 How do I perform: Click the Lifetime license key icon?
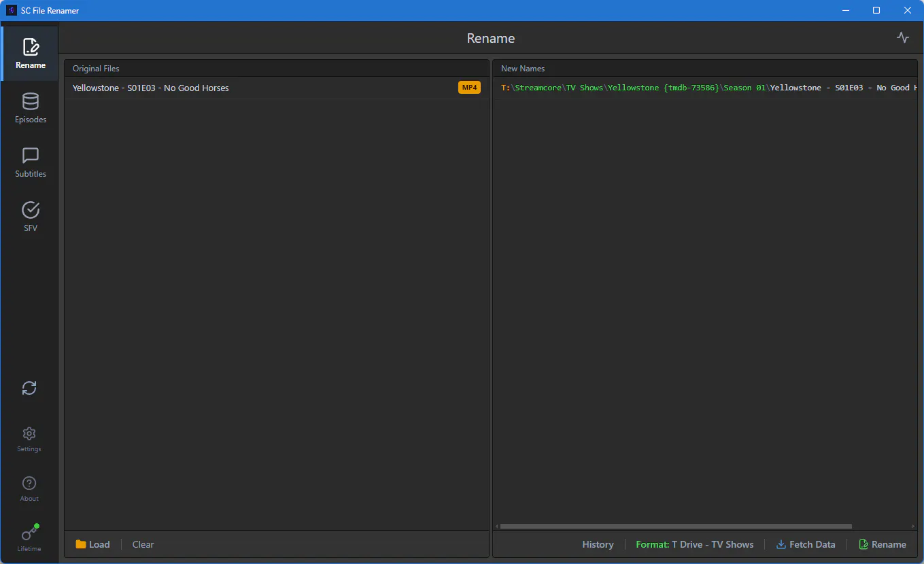[x=29, y=538]
